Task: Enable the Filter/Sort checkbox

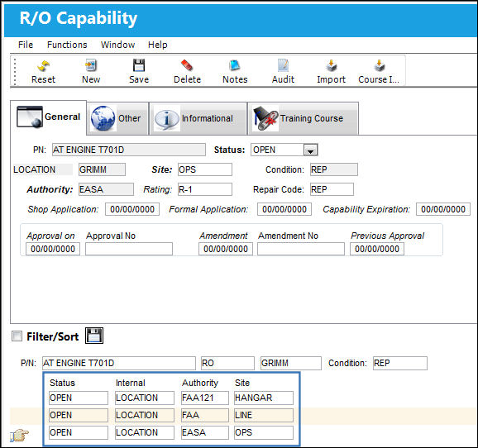Action: click(x=17, y=336)
